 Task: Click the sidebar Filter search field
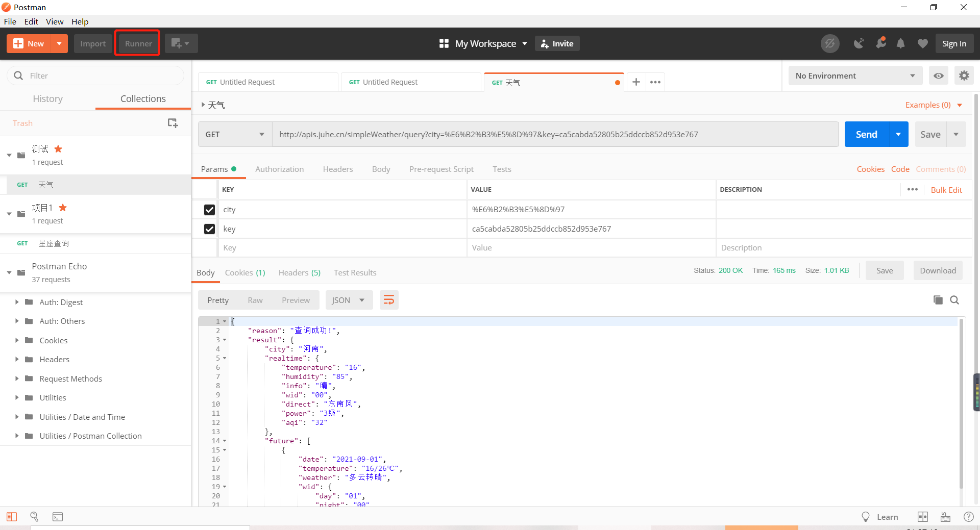click(95, 75)
